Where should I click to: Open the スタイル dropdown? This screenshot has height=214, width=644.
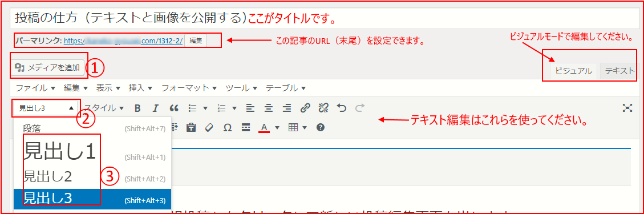point(104,108)
